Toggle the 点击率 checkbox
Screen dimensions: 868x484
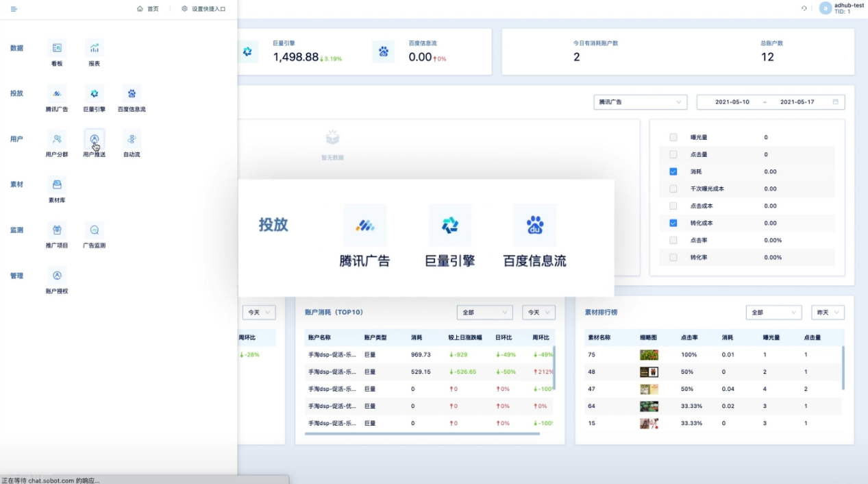click(x=673, y=240)
